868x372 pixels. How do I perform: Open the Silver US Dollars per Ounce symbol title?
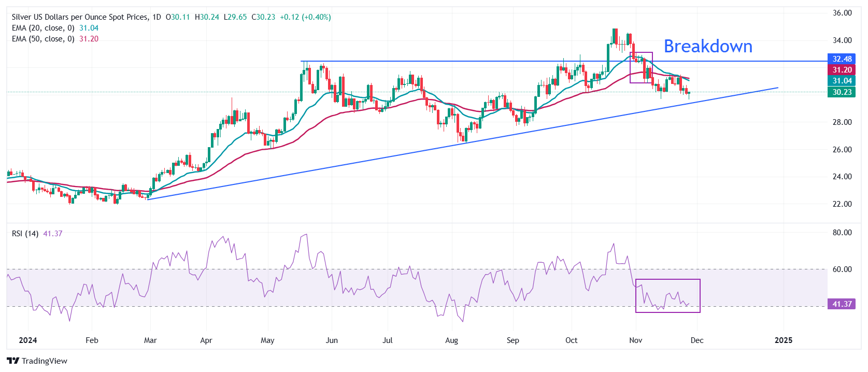79,17
